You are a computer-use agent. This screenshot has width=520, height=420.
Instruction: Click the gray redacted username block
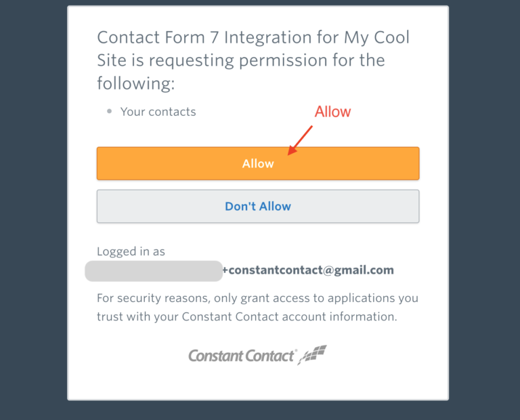click(154, 271)
